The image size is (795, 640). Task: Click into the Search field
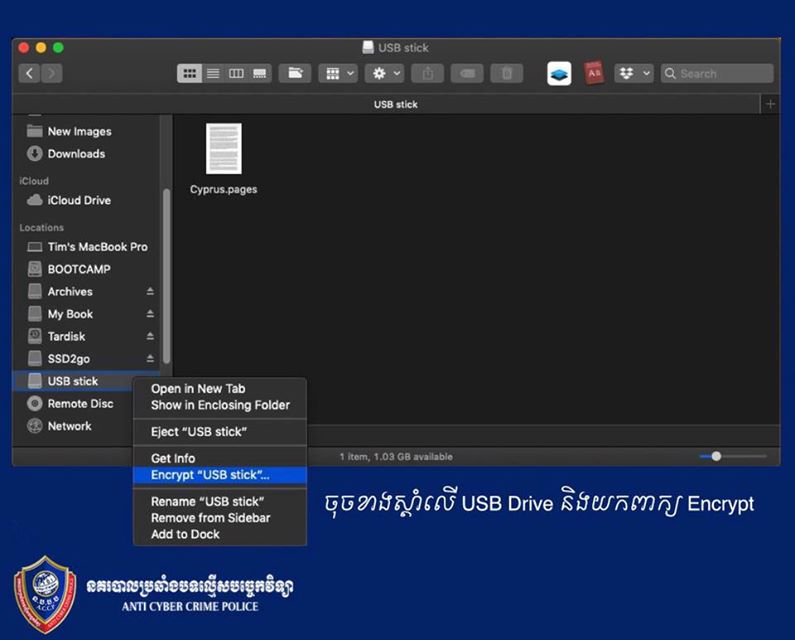pyautogui.click(x=717, y=74)
